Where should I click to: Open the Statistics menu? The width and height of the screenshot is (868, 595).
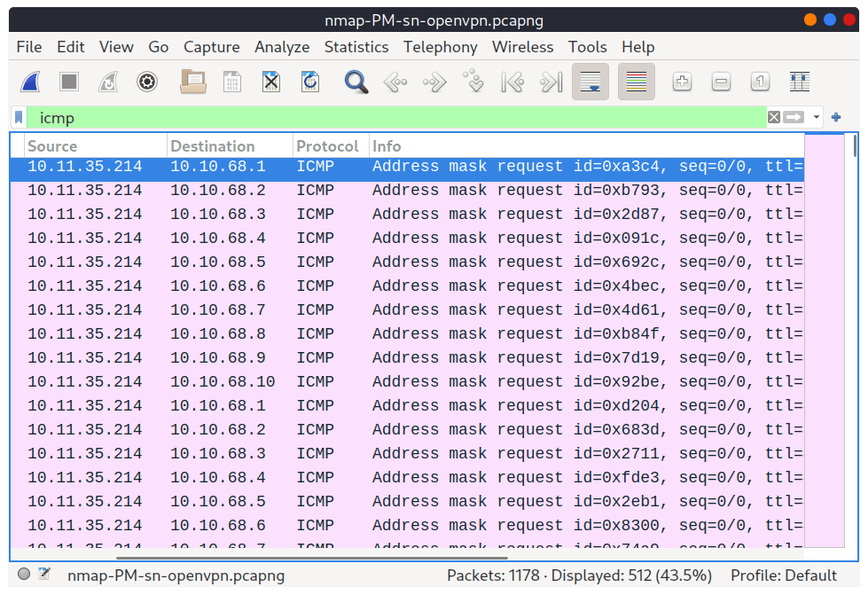[x=356, y=47]
